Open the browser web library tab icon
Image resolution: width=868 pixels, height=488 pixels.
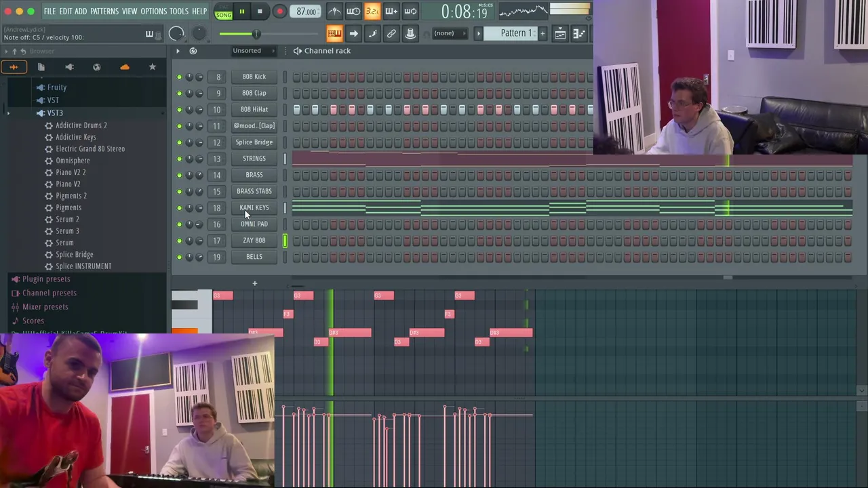tap(97, 67)
